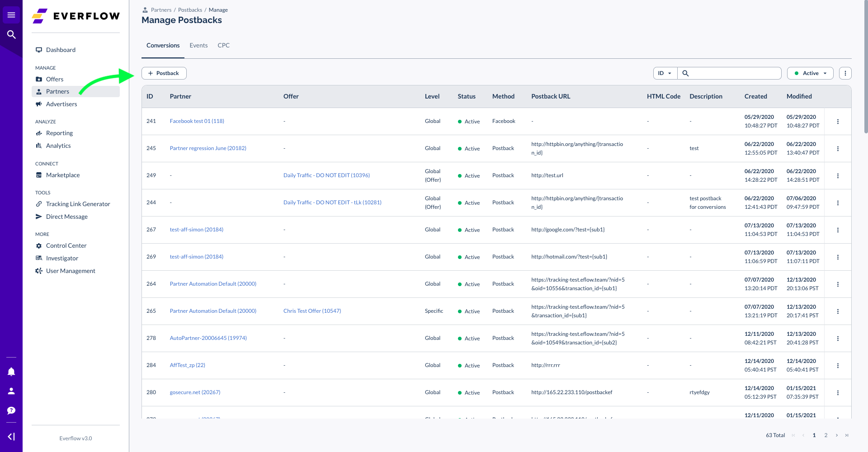Open AutoPartner-20006645 (19974) link

click(208, 338)
